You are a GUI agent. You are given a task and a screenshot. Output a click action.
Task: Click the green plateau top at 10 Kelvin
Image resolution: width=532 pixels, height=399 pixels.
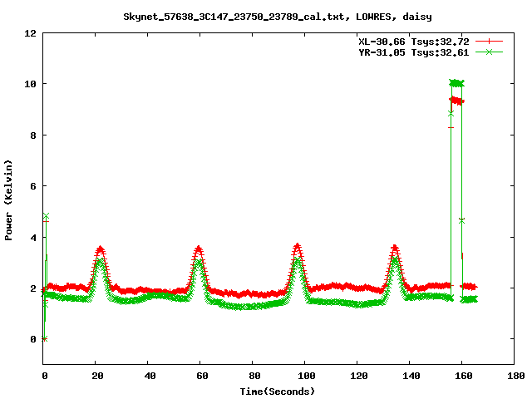(x=456, y=83)
